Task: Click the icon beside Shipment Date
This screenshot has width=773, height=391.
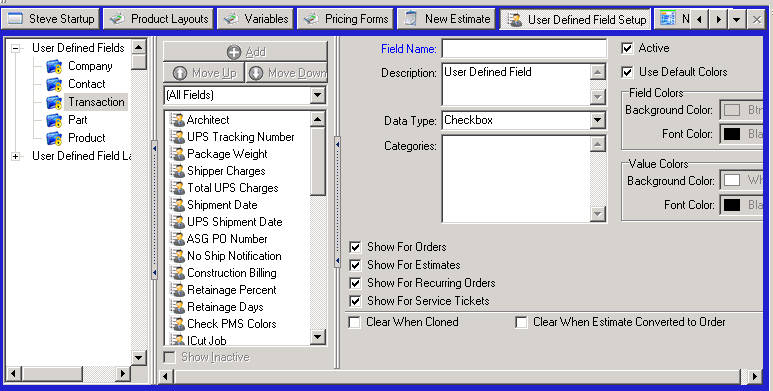Action: coord(177,205)
